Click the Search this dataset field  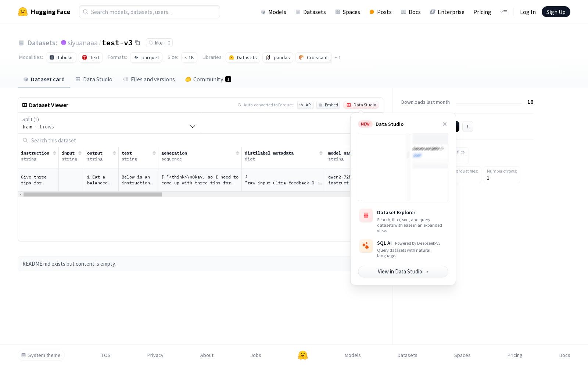(184, 140)
